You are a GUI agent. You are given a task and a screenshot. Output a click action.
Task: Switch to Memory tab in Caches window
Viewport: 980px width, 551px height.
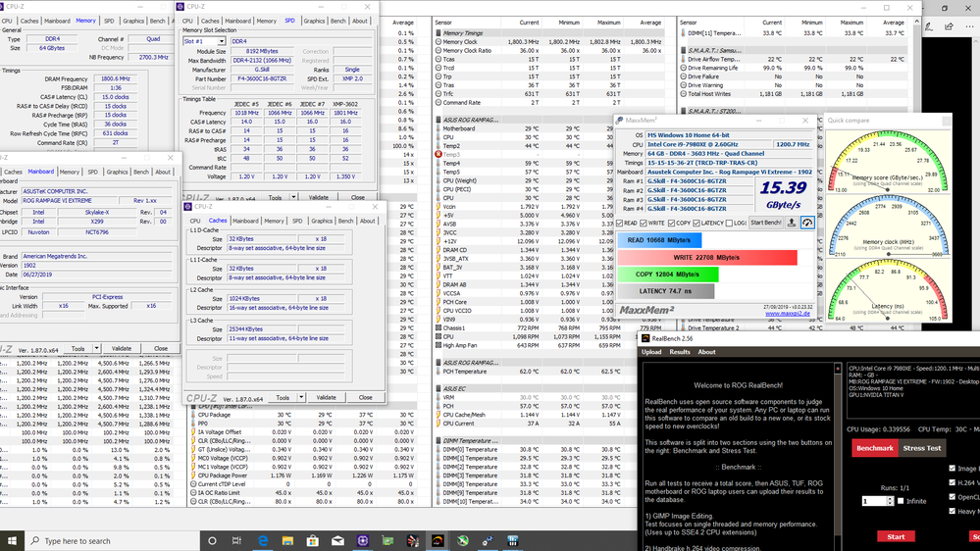pos(274,221)
